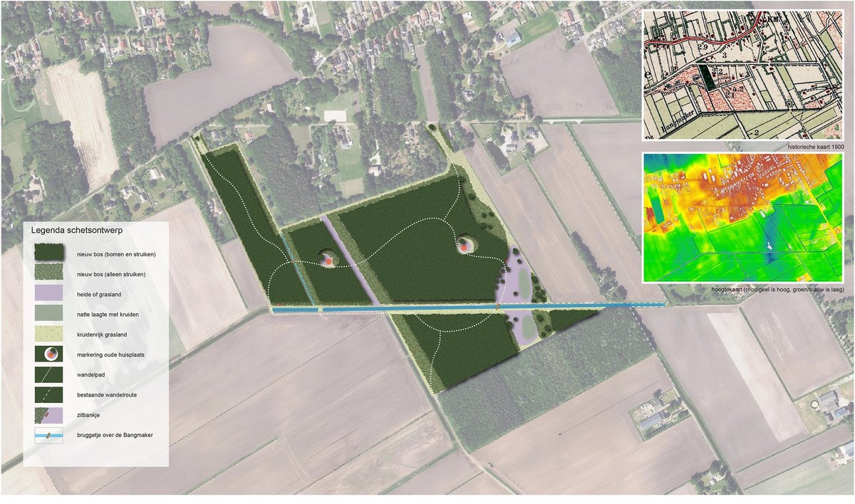Click the dark green 'nieuw bos (bomen en struiken)' legend swatch

point(49,252)
